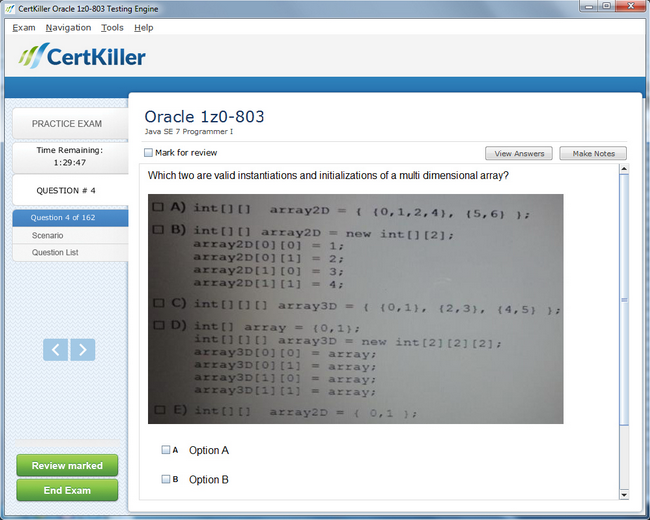Open the Exam menu
This screenshot has height=520, width=650.
click(23, 27)
